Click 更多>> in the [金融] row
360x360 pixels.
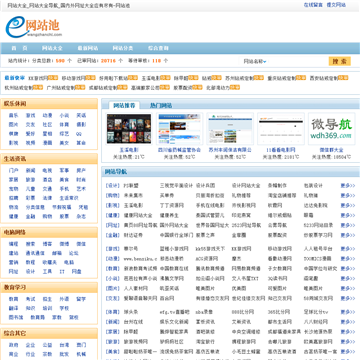(348, 235)
